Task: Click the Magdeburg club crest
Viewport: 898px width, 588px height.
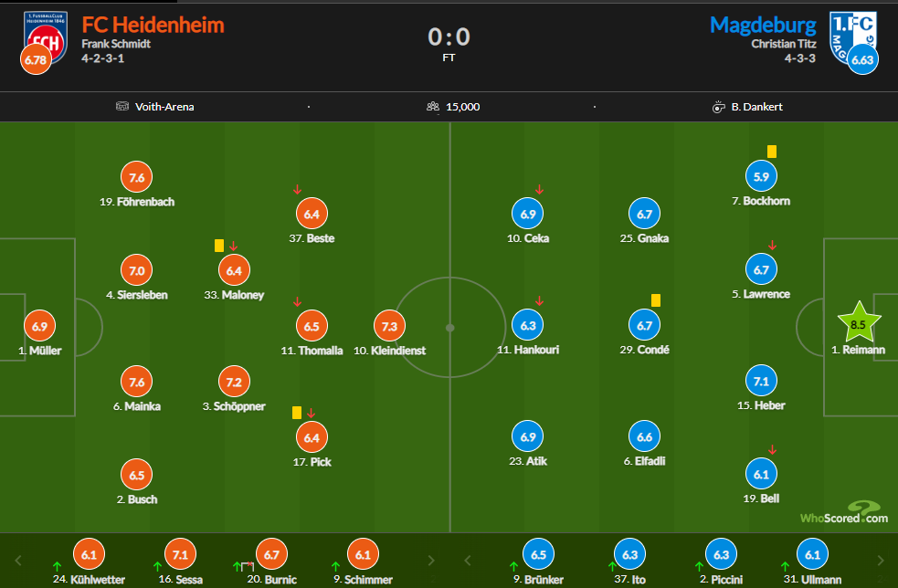Action: [x=851, y=33]
